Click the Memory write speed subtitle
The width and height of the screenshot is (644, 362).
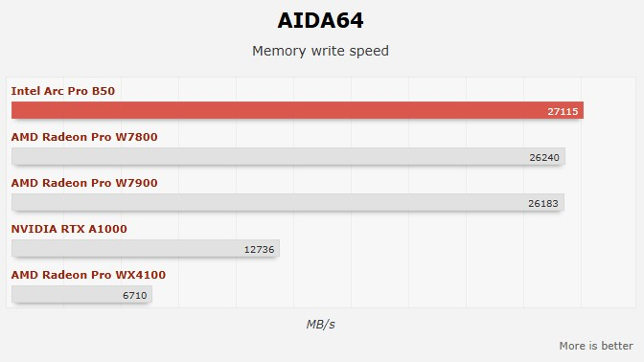pyautogui.click(x=320, y=51)
